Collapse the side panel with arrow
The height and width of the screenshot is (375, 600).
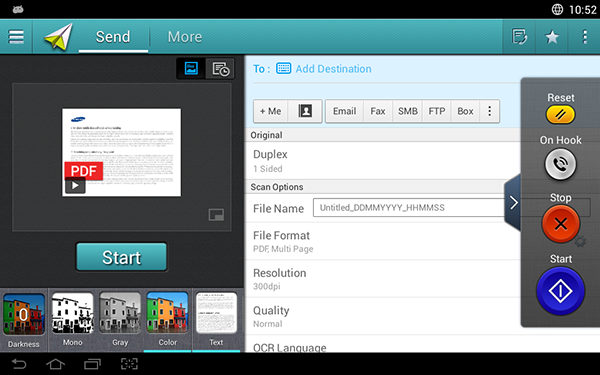pos(513,202)
